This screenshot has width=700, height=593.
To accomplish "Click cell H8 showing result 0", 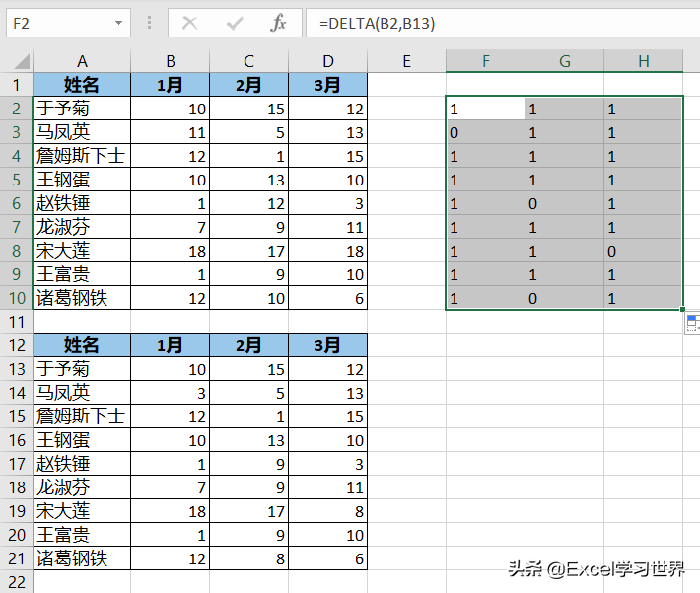I will 643,251.
